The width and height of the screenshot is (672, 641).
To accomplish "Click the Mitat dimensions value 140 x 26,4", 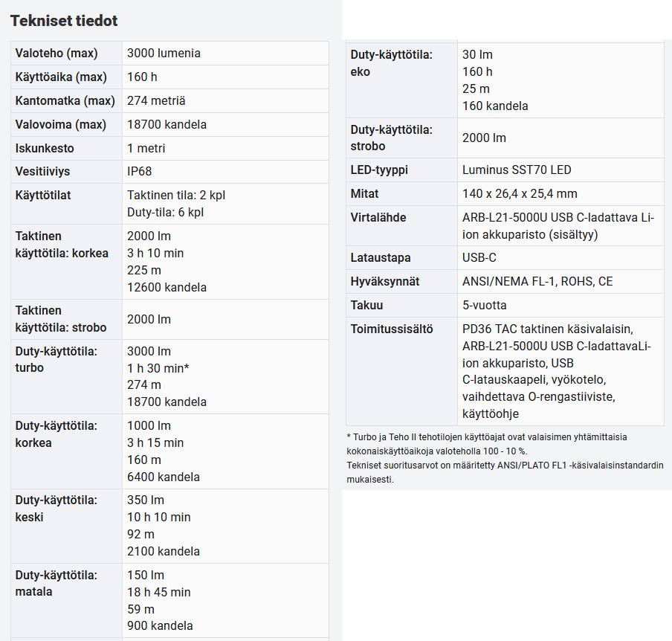I will 520,194.
